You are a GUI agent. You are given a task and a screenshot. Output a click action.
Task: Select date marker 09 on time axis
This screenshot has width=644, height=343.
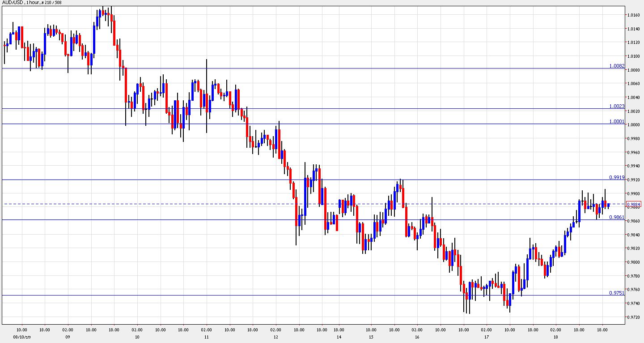point(68,337)
